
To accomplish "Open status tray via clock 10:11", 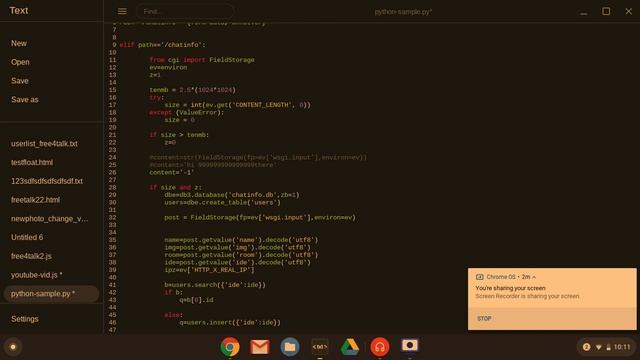I will pyautogui.click(x=622, y=347).
